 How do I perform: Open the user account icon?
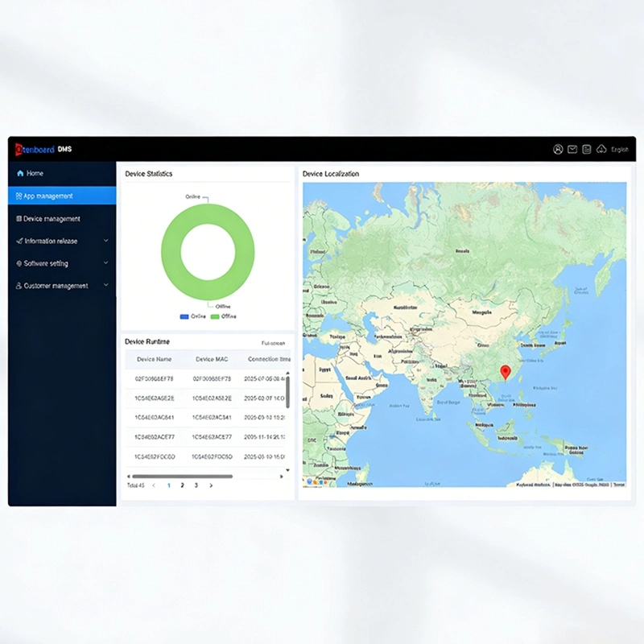pyautogui.click(x=558, y=150)
